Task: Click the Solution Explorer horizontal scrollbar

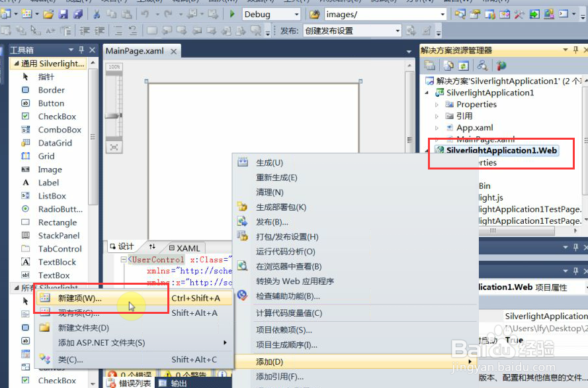Action: (x=493, y=231)
